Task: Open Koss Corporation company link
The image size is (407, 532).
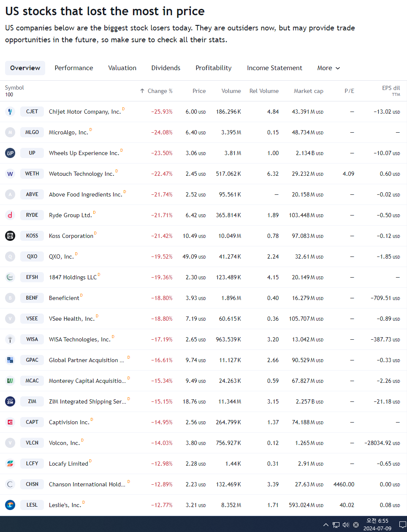Action: tap(71, 236)
